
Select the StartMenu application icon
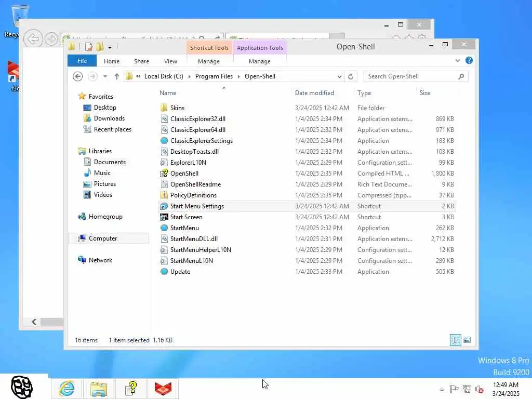pos(164,228)
